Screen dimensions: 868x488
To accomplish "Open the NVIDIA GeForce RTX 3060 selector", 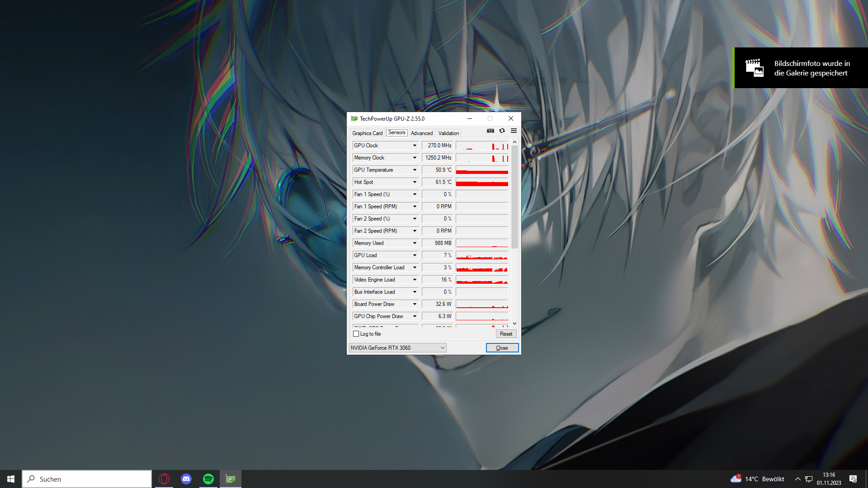I will click(398, 347).
